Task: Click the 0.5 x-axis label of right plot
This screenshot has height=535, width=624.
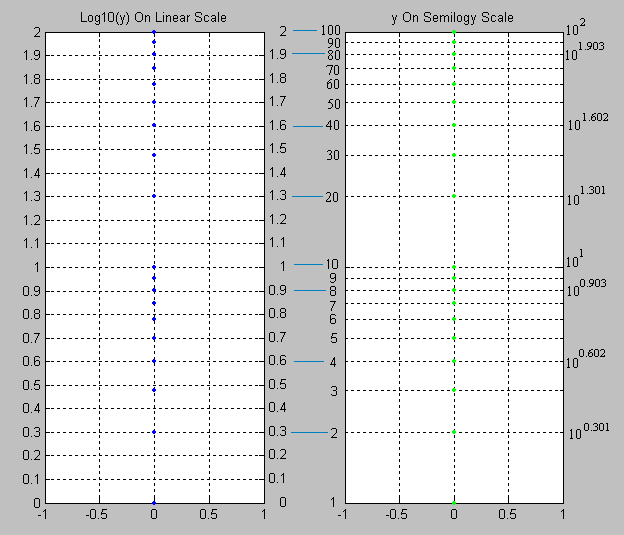Action: pyautogui.click(x=509, y=515)
